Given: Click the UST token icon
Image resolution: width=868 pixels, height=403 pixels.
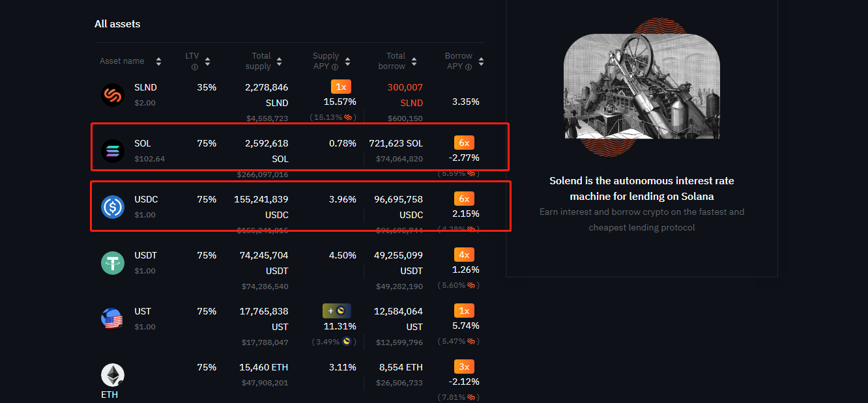Looking at the screenshot, I should click(x=112, y=319).
